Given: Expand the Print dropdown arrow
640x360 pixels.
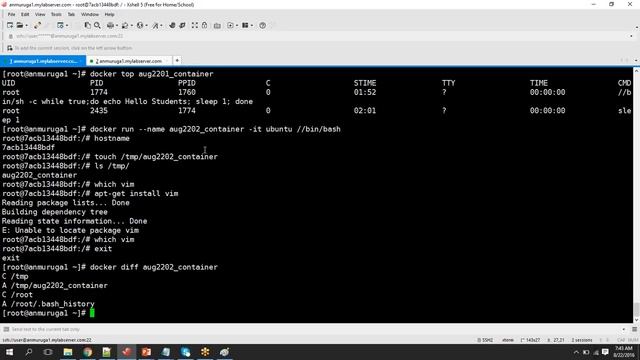Looking at the screenshot, I should tap(117, 25).
